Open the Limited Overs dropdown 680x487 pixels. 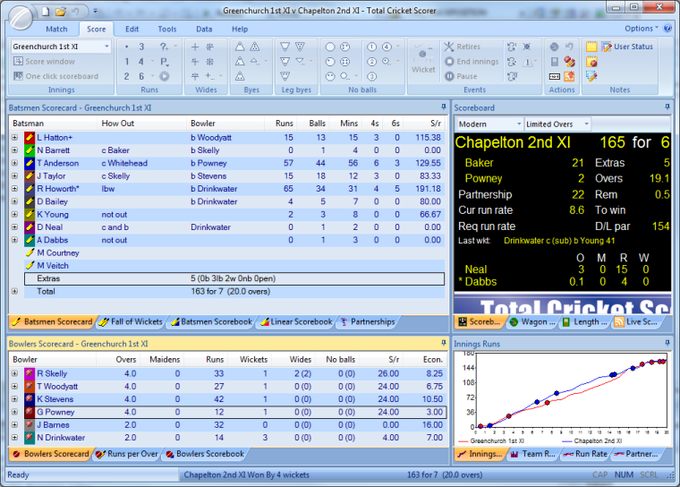584,124
